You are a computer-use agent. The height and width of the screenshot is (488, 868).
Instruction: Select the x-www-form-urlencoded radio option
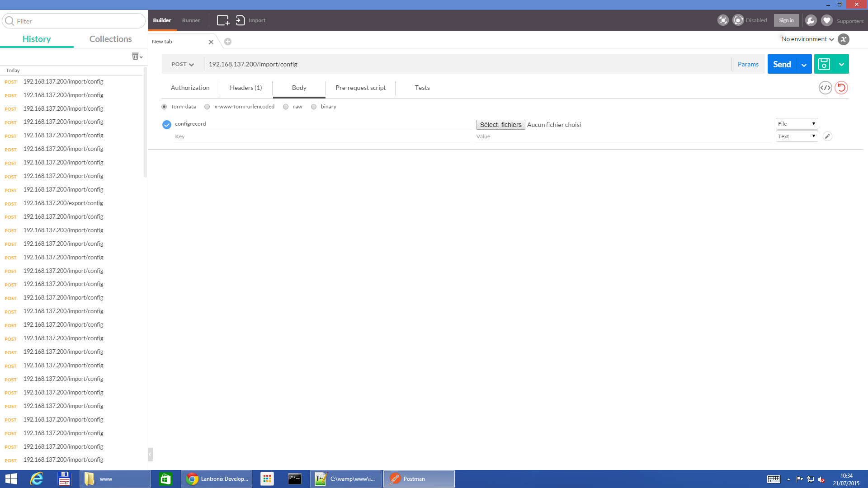207,107
